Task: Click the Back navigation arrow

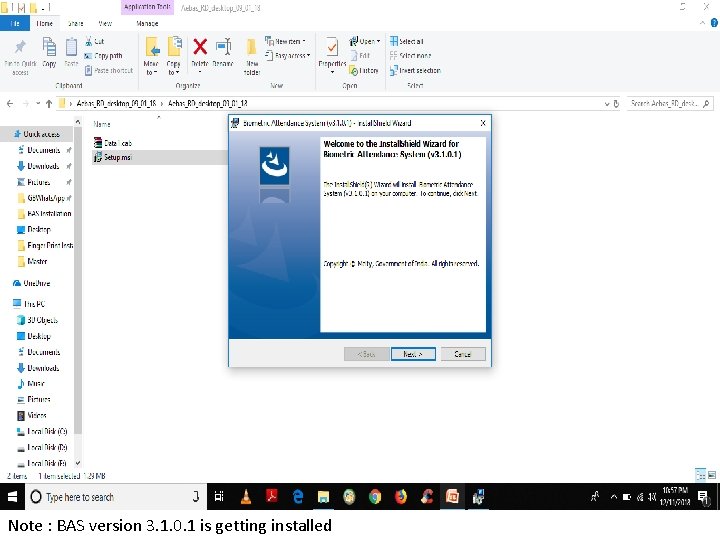Action: [10, 104]
